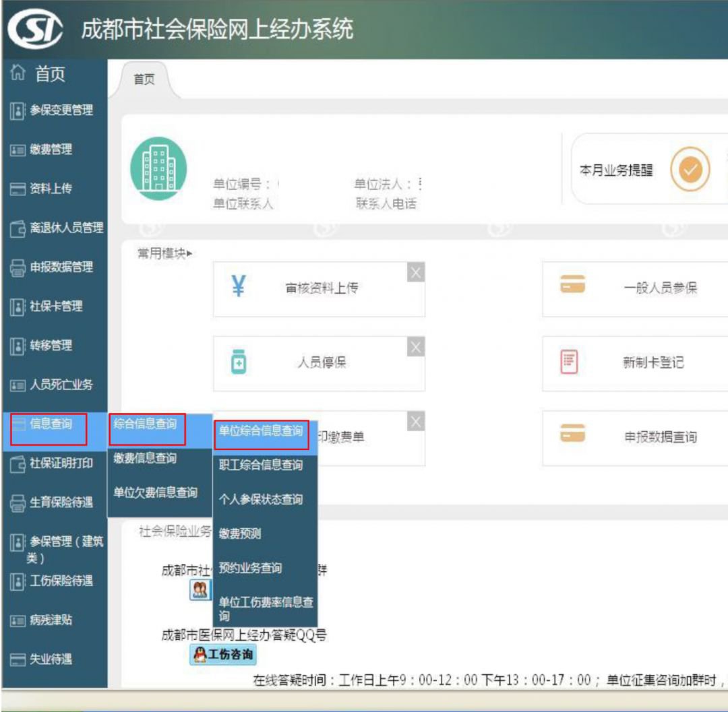Select 单位综合信息查询 from submenu

click(262, 431)
